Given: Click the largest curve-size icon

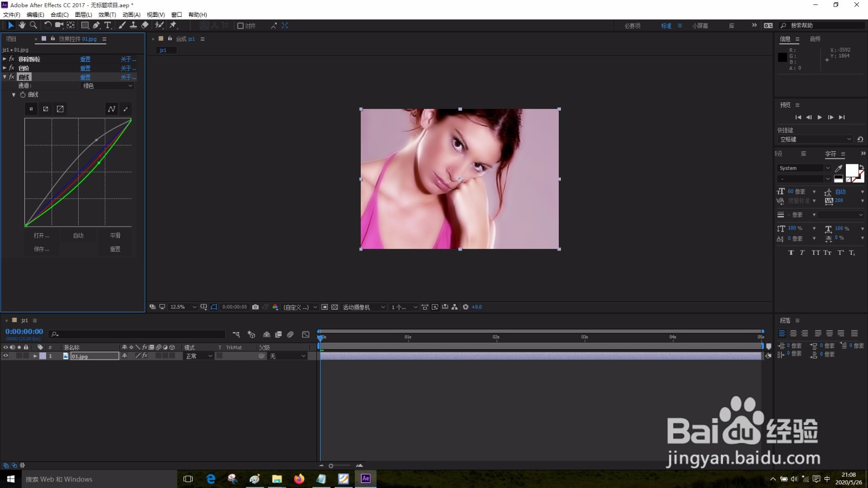Looking at the screenshot, I should 60,109.
